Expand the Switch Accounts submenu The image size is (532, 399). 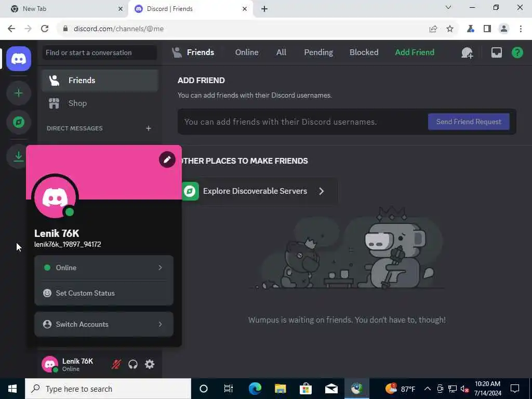[104, 324]
